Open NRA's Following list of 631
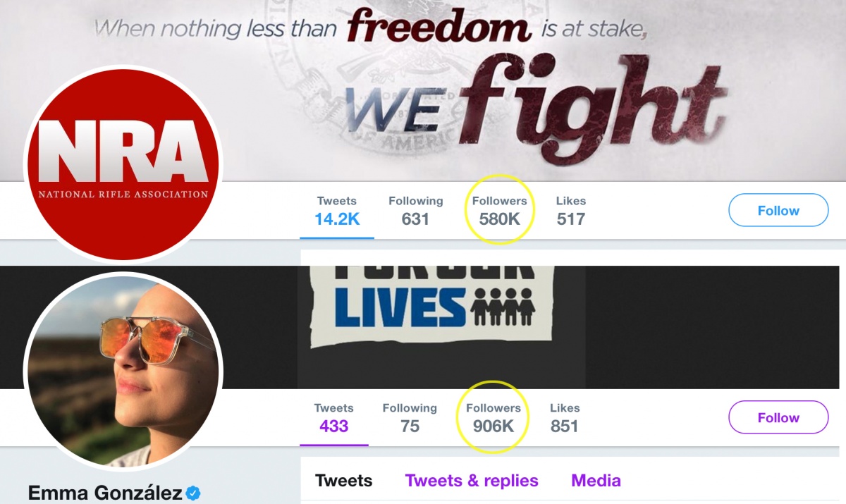This screenshot has width=846, height=504. pos(416,211)
